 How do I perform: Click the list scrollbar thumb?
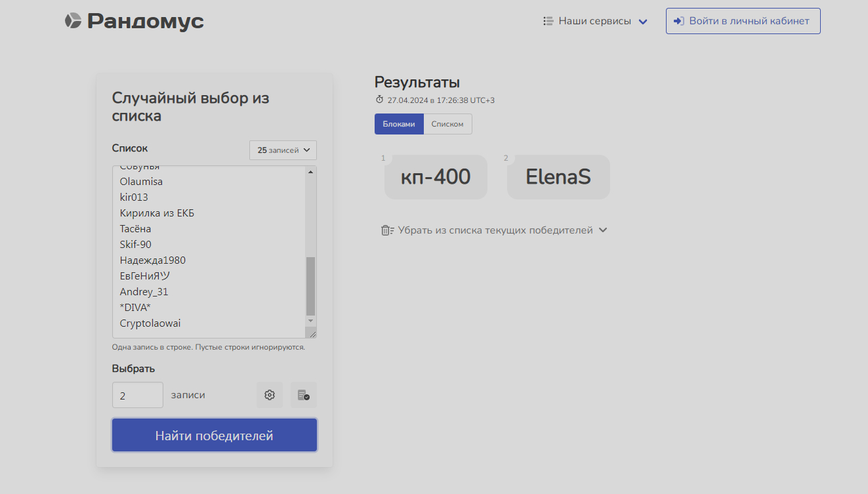click(x=310, y=286)
